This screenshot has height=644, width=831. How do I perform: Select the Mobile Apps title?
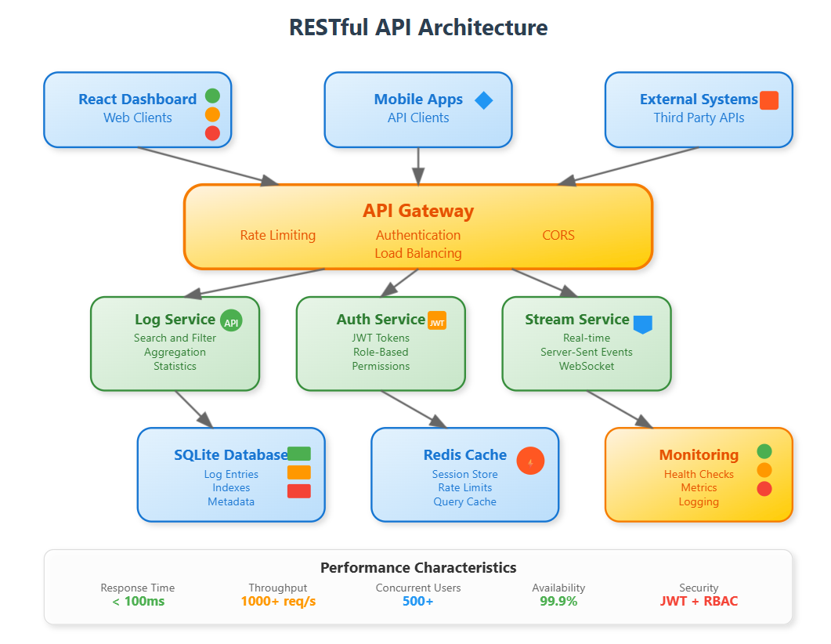418,99
